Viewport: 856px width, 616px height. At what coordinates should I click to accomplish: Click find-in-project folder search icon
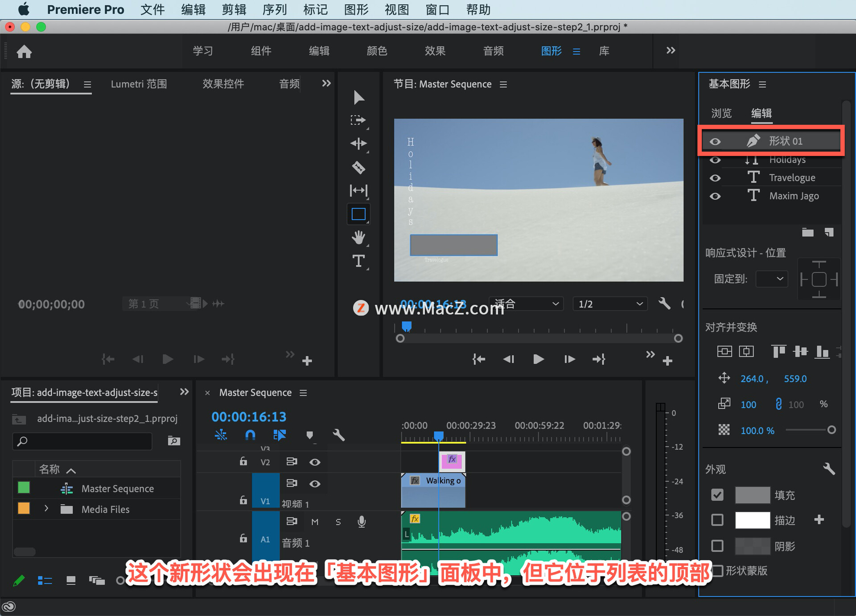point(173,441)
